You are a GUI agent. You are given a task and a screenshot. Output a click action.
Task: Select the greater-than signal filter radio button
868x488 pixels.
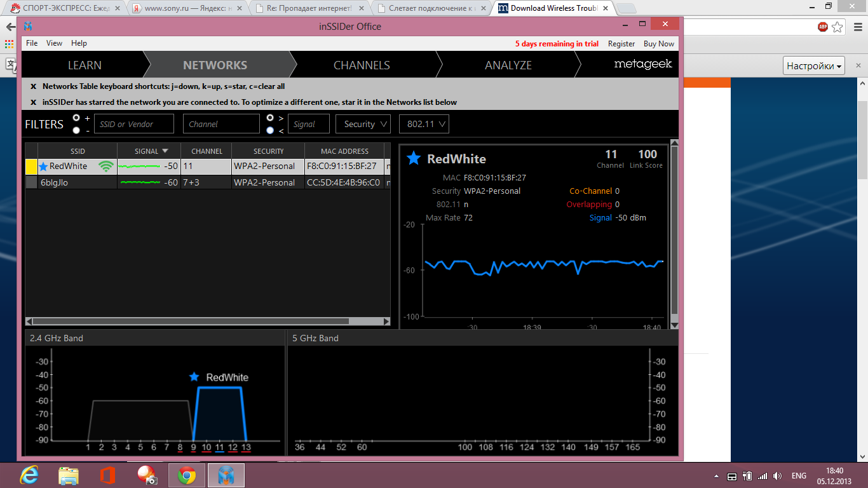click(x=270, y=118)
